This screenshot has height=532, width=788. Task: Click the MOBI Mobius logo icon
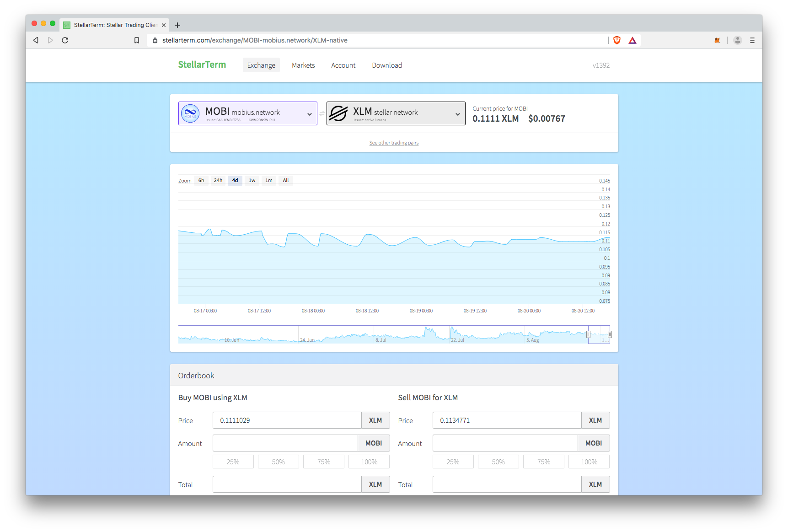(x=190, y=113)
